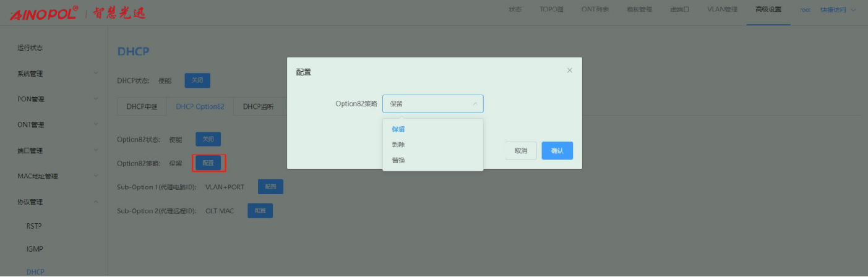This screenshot has width=868, height=277.
Task: Click the 取消 button in the dialog
Action: tap(520, 151)
